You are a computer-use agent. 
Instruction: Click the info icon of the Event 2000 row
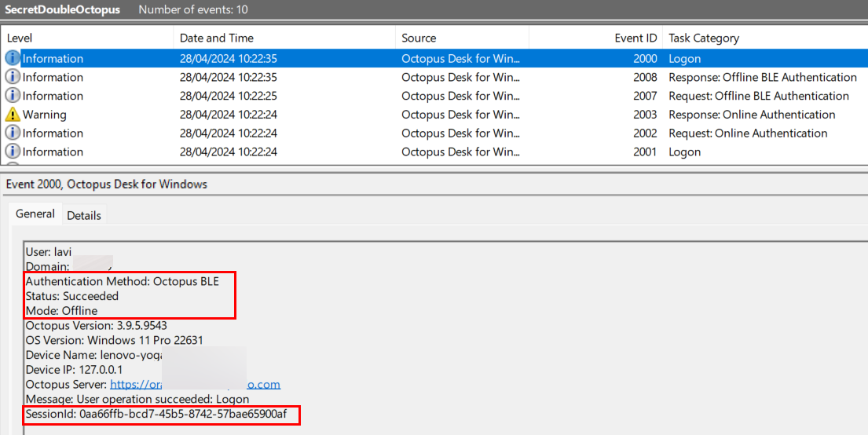13,58
